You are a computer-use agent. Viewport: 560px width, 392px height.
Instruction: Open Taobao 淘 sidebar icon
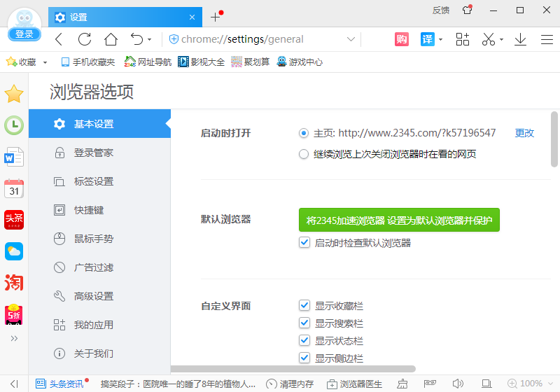(x=14, y=283)
